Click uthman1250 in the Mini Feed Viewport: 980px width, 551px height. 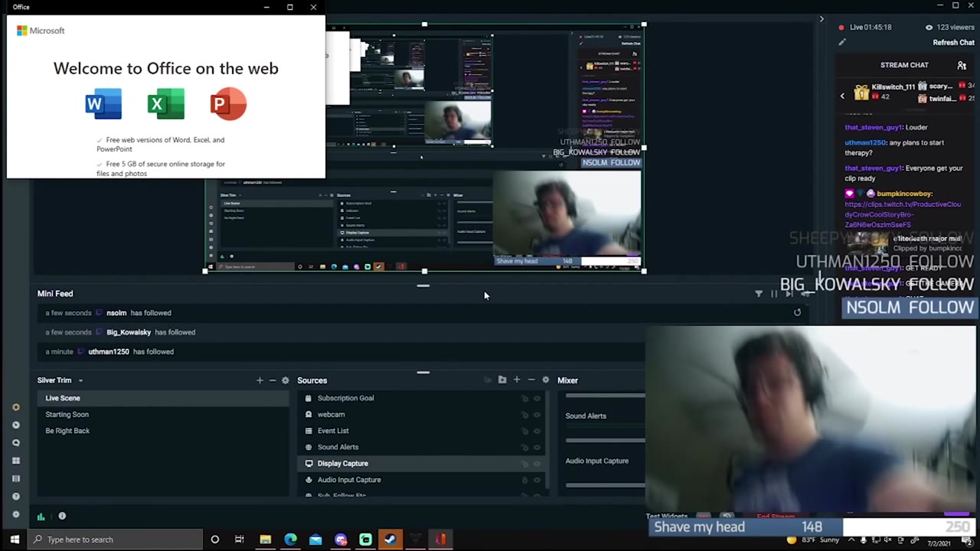(x=109, y=352)
